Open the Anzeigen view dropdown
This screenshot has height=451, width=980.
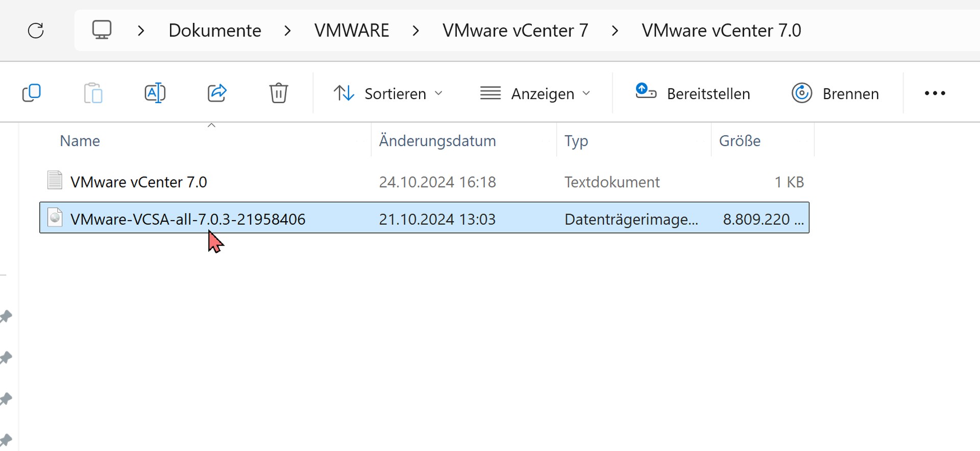pyautogui.click(x=535, y=93)
